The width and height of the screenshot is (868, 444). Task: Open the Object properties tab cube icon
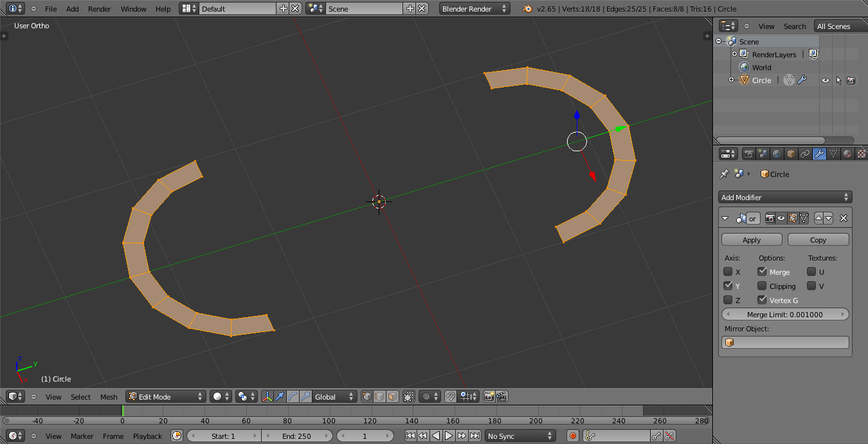point(791,154)
